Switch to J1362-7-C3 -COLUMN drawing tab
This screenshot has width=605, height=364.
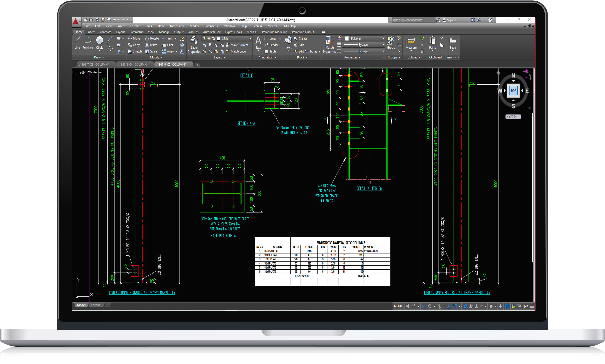[x=94, y=65]
